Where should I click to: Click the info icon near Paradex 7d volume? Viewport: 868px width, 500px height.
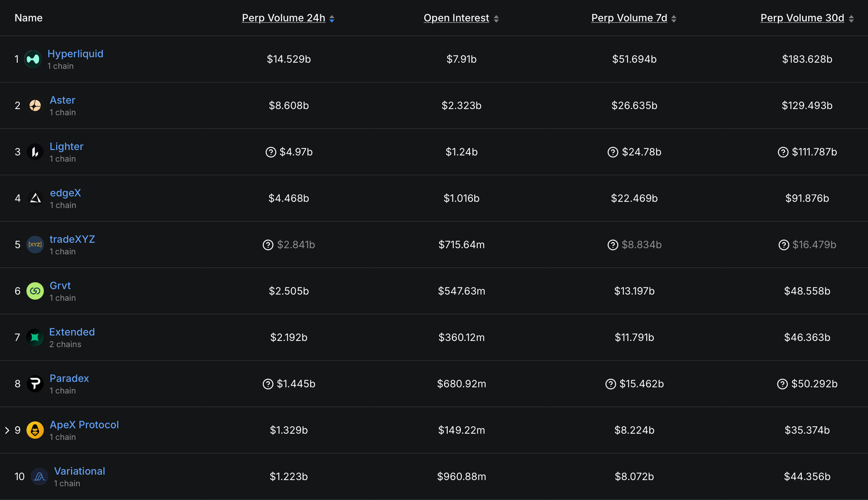[x=611, y=384]
